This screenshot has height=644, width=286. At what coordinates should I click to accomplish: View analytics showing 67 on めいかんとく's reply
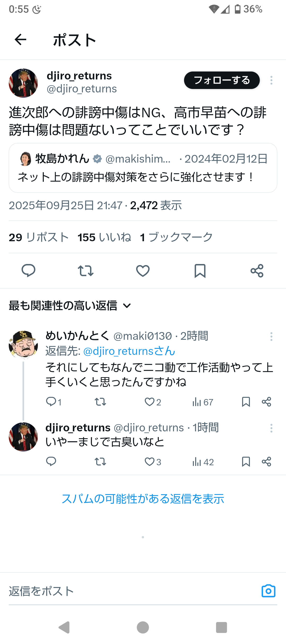[203, 402]
